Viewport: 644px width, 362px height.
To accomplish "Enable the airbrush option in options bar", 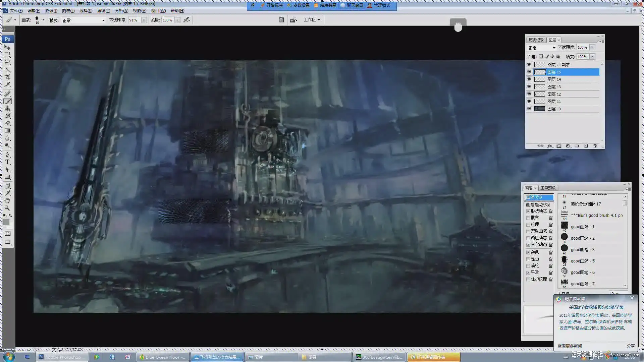I will click(187, 20).
